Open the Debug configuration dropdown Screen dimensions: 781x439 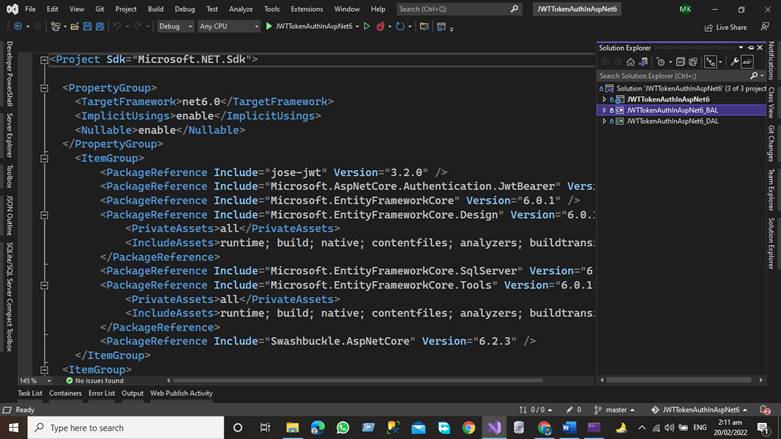tap(175, 26)
